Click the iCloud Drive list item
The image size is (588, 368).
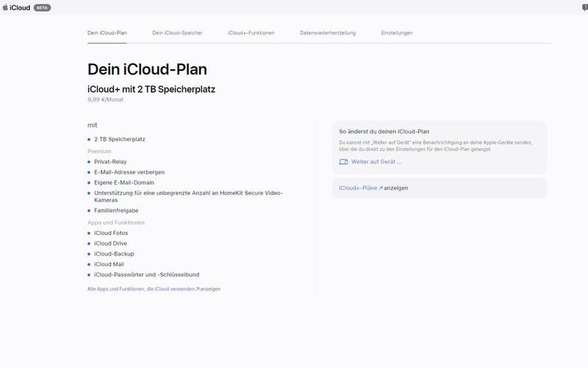tap(111, 244)
